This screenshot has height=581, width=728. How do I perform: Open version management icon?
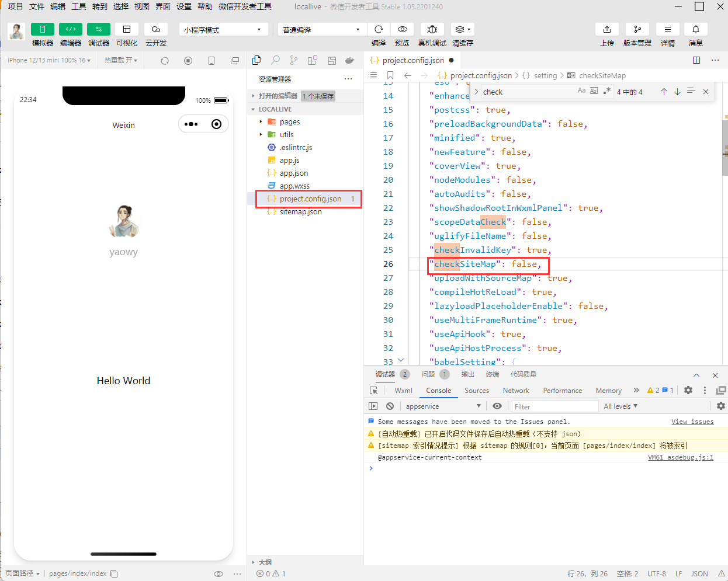click(x=637, y=29)
